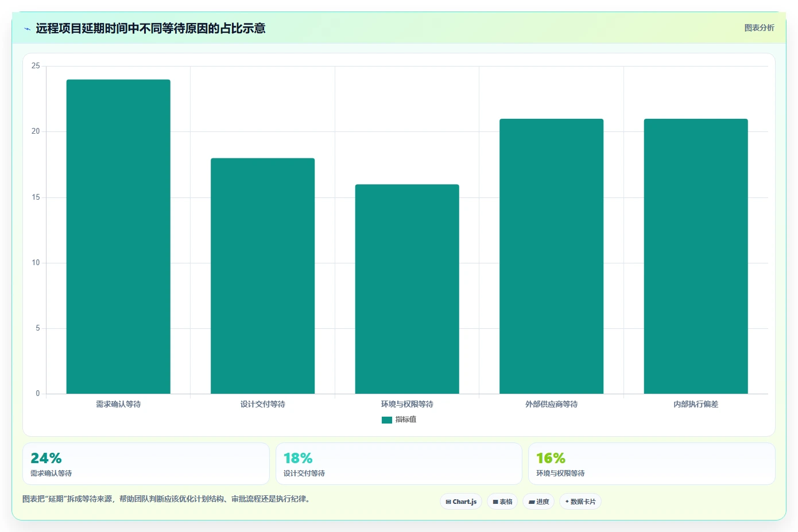Viewport: 798px width, 532px height.
Task: Click the 数据卡片 tag
Action: [580, 502]
